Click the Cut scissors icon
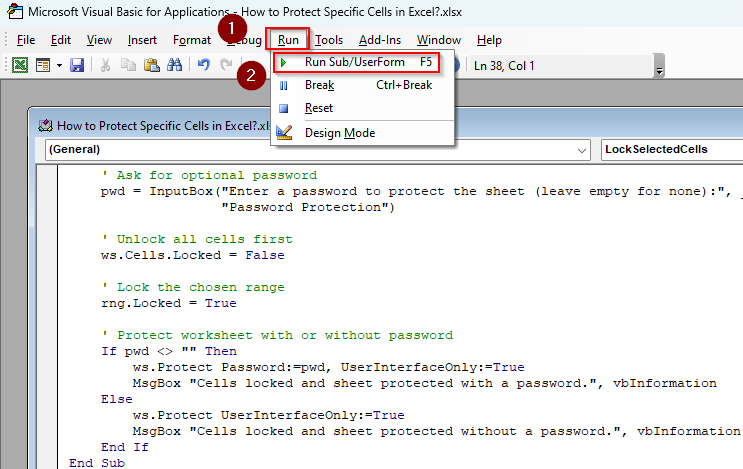This screenshot has width=743, height=469. pyautogui.click(x=105, y=65)
